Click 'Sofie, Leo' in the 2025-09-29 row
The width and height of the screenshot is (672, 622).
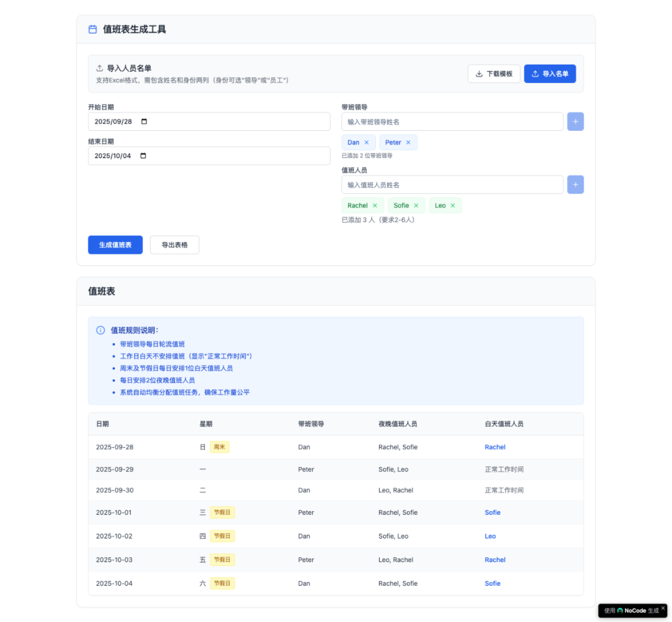[x=393, y=469]
